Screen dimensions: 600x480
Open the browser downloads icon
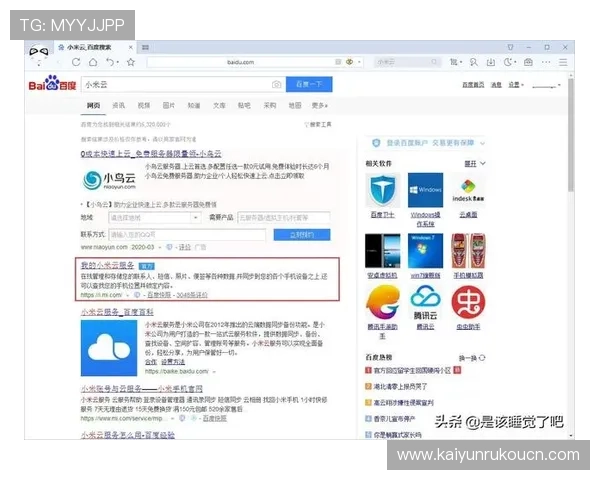pyautogui.click(x=491, y=62)
